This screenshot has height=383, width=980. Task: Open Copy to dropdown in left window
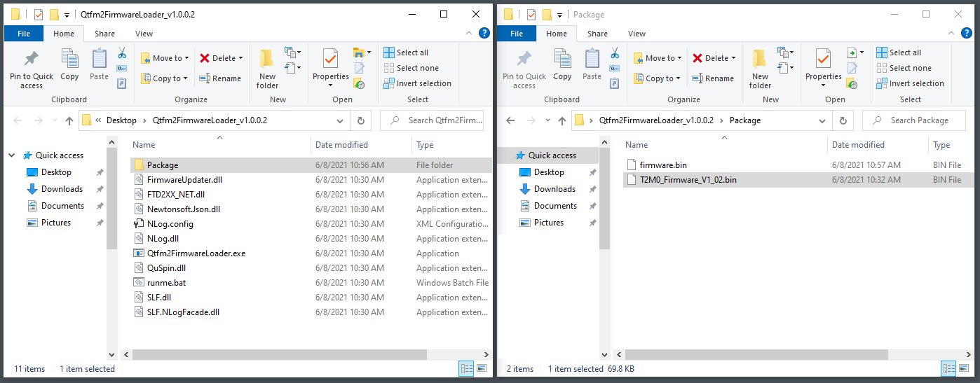(163, 78)
